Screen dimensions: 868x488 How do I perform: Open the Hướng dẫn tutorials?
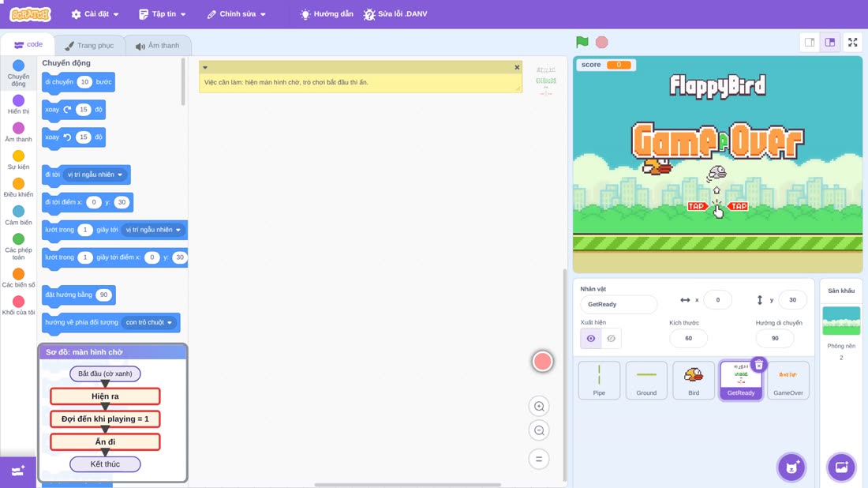(327, 14)
